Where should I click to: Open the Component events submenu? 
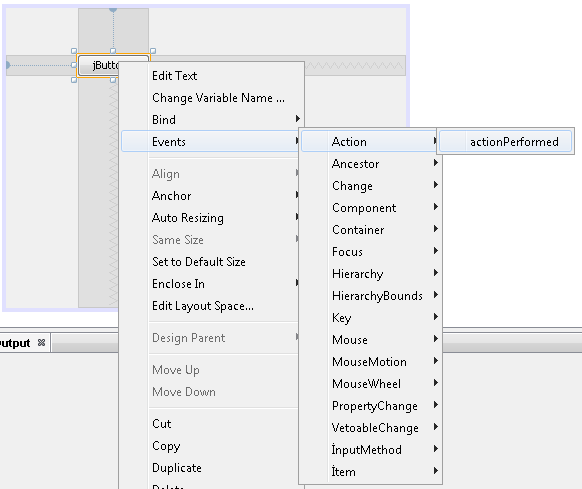370,208
